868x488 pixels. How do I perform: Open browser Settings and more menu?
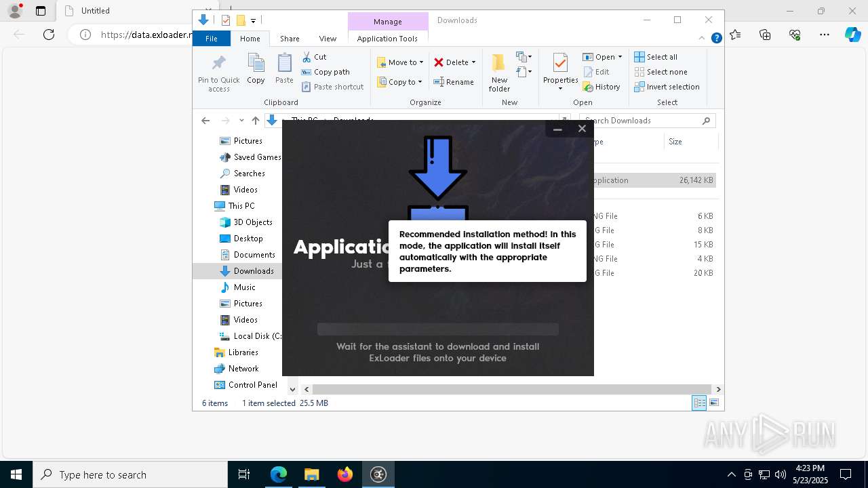[824, 35]
